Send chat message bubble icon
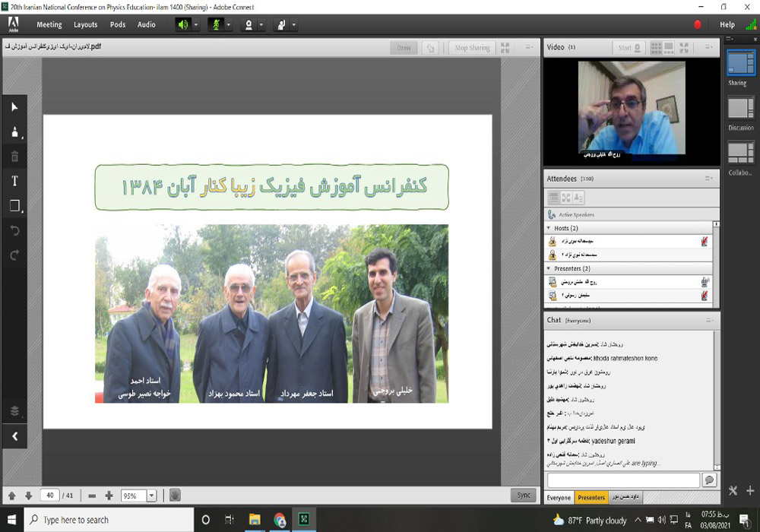Screen dimensions: 760x532 coord(709,480)
